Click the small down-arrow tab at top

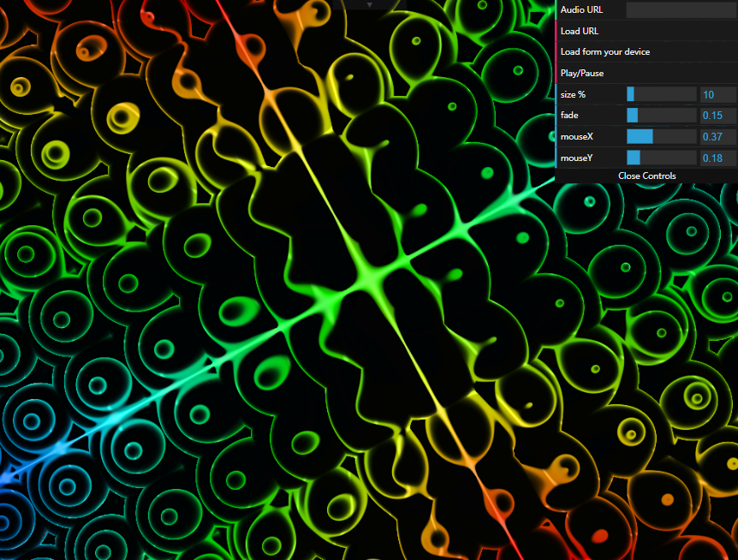[x=370, y=4]
